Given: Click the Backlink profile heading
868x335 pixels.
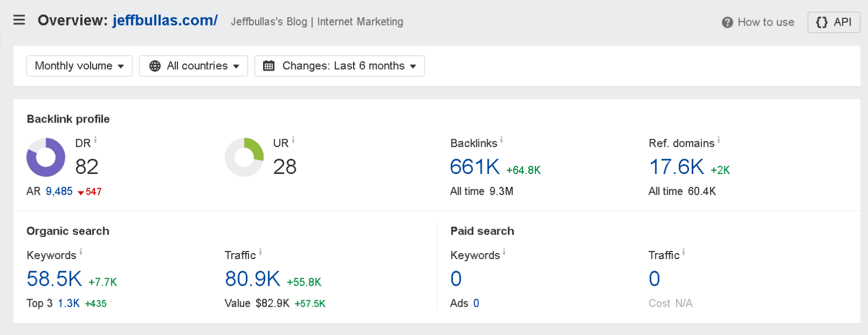Looking at the screenshot, I should coord(68,119).
